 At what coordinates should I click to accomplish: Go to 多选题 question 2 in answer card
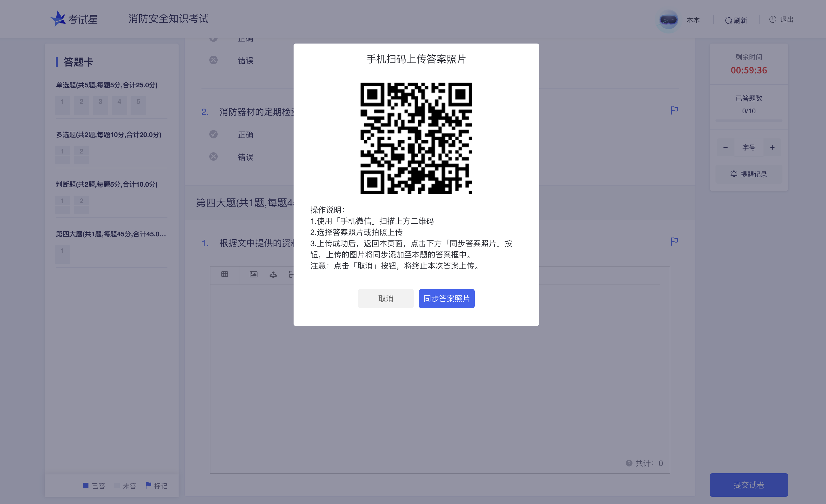point(81,155)
